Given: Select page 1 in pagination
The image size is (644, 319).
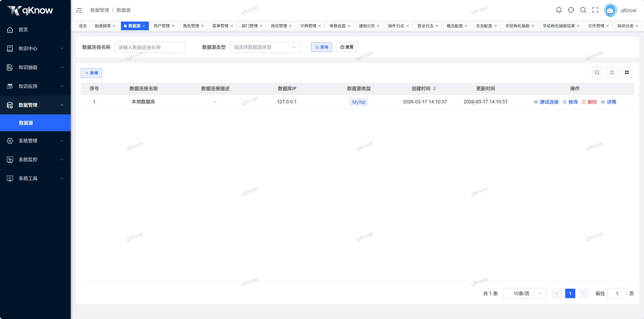Looking at the screenshot, I should pyautogui.click(x=570, y=293).
